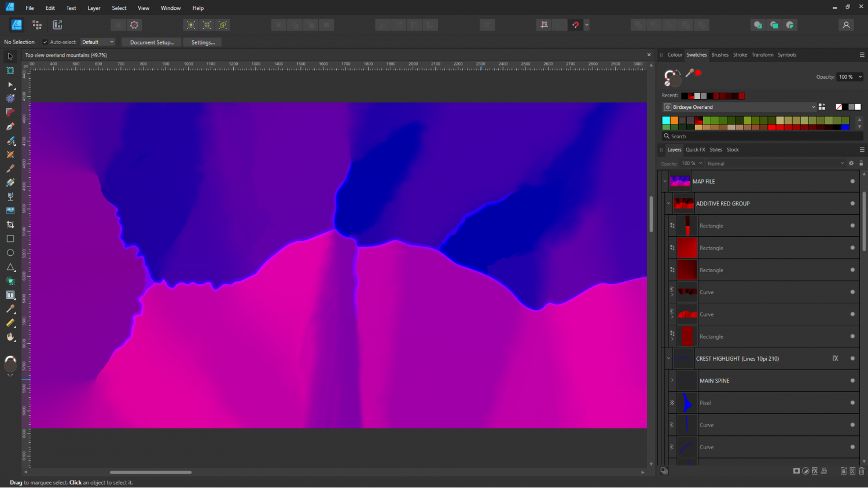This screenshot has height=488, width=868.
Task: Collapse the CREST HIGHLIGHT group
Action: tap(668, 358)
